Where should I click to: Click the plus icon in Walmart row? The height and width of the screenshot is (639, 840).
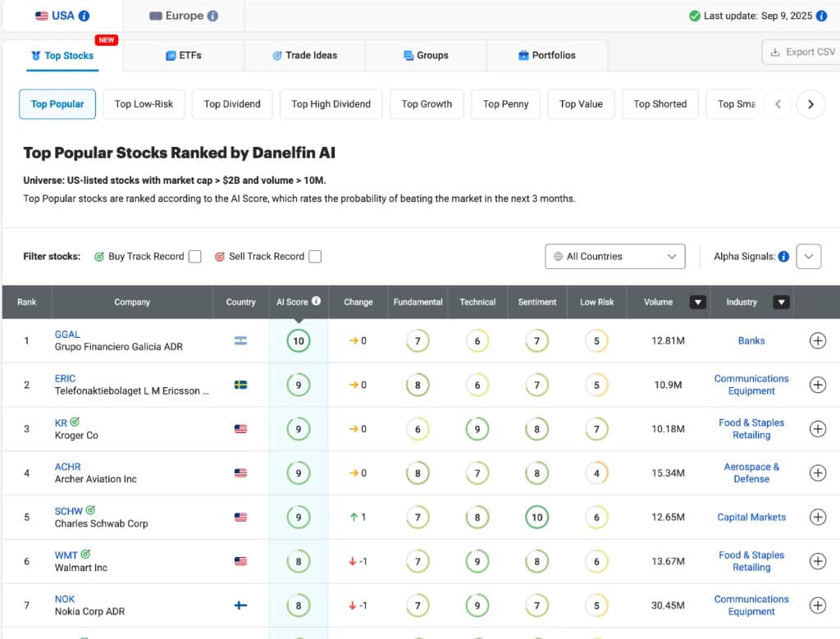pos(818,561)
